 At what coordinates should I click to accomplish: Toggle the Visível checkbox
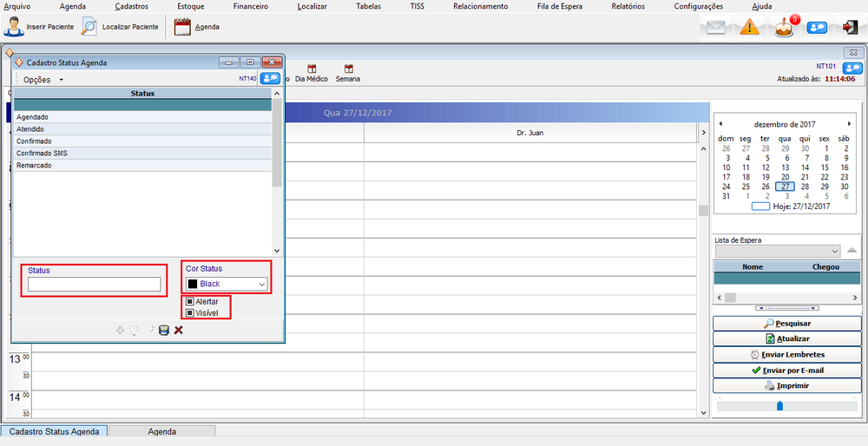tap(190, 312)
